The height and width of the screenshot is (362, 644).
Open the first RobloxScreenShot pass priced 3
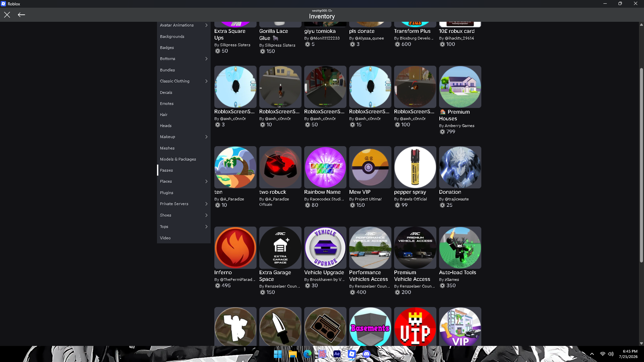click(x=235, y=87)
